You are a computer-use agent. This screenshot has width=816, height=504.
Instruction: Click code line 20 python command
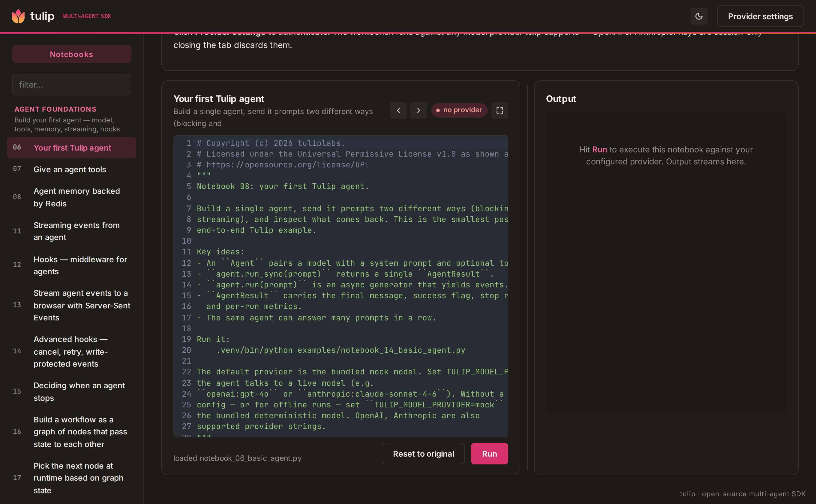coord(340,350)
